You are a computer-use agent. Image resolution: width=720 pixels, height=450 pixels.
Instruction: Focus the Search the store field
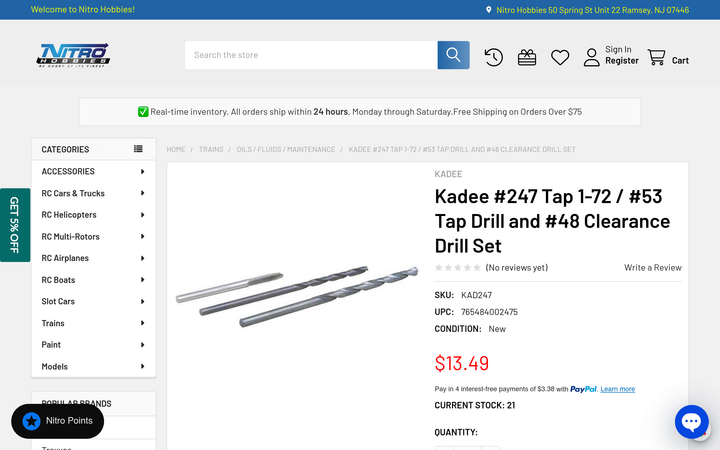311,55
